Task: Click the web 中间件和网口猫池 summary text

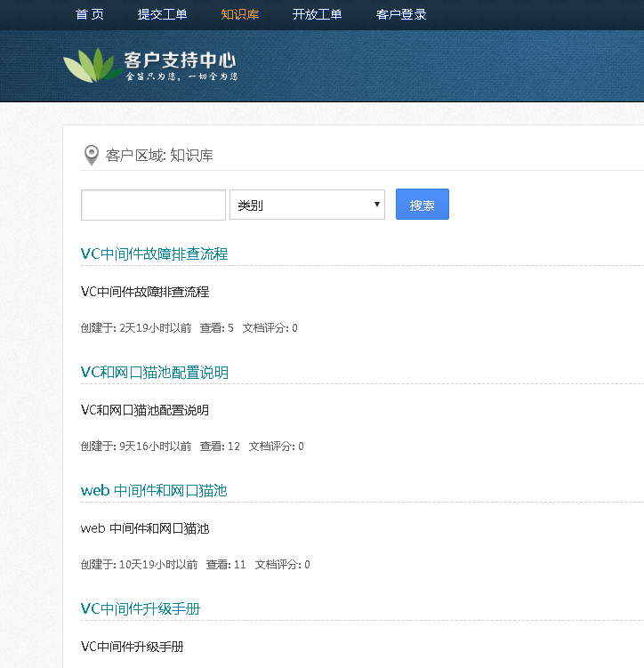Action: click(144, 528)
